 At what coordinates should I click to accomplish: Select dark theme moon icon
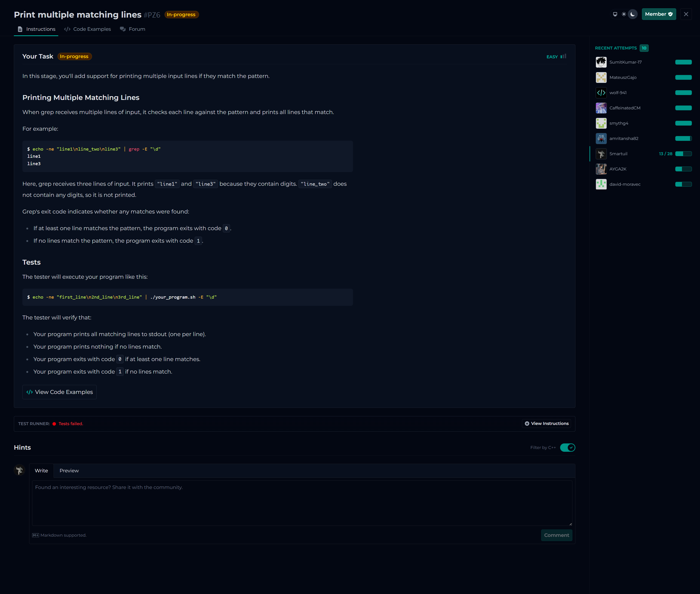click(x=633, y=14)
